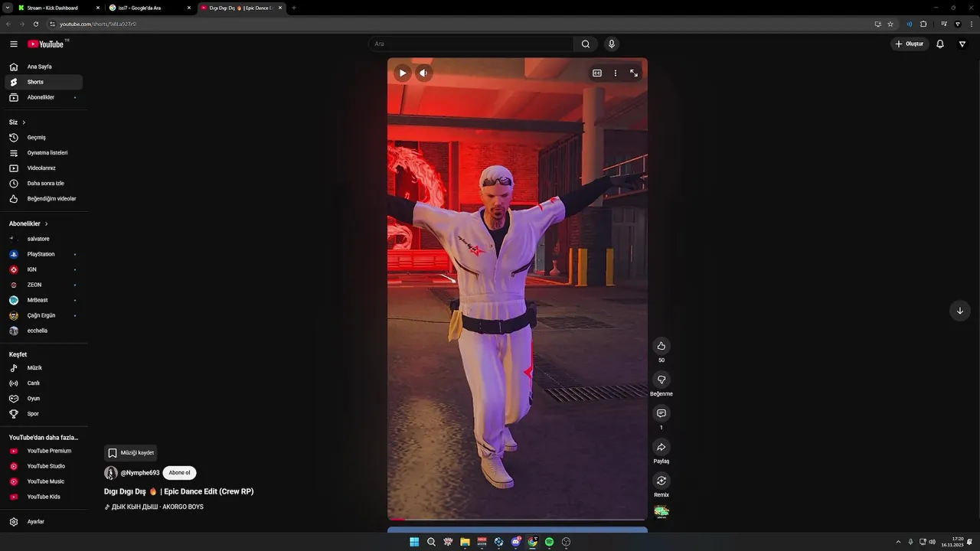Open Windows Start menu

[414, 542]
